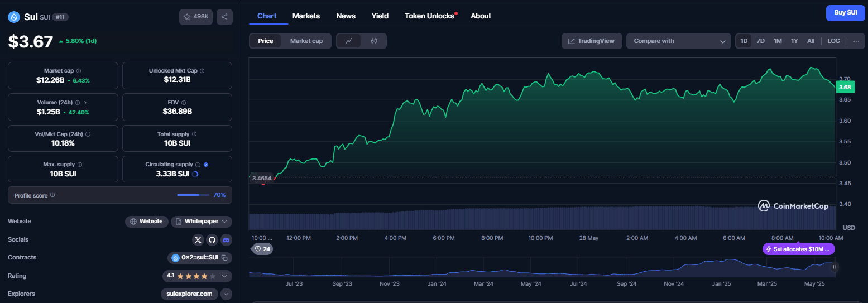This screenshot has width=868, height=303.
Task: Open the About tab
Action: (x=481, y=16)
